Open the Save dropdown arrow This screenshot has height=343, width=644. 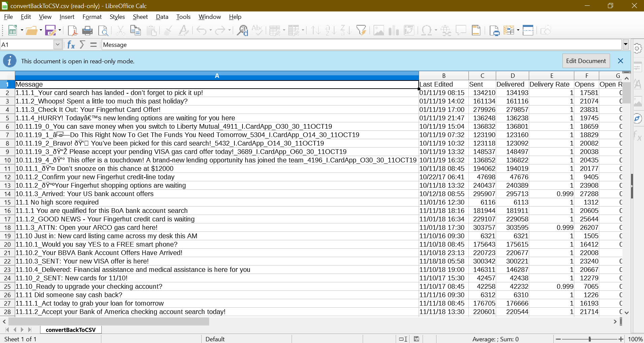click(60, 31)
